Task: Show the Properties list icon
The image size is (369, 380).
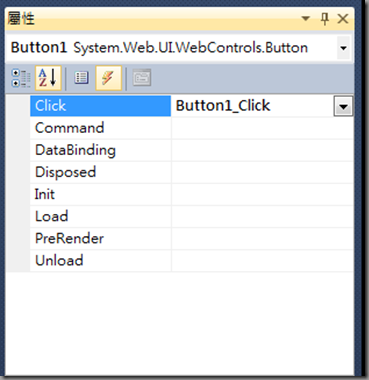Action: point(81,78)
